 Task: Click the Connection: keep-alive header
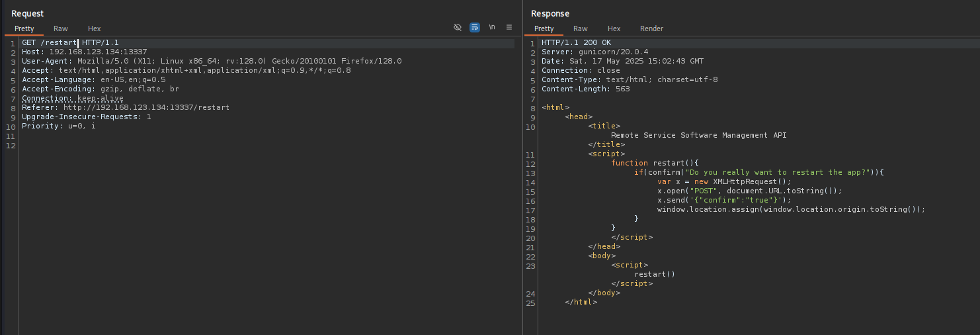pyautogui.click(x=73, y=98)
